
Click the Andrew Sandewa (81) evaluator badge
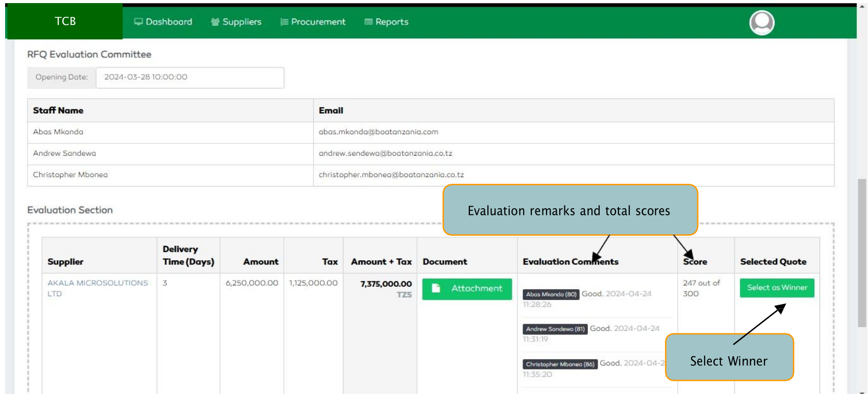point(555,329)
